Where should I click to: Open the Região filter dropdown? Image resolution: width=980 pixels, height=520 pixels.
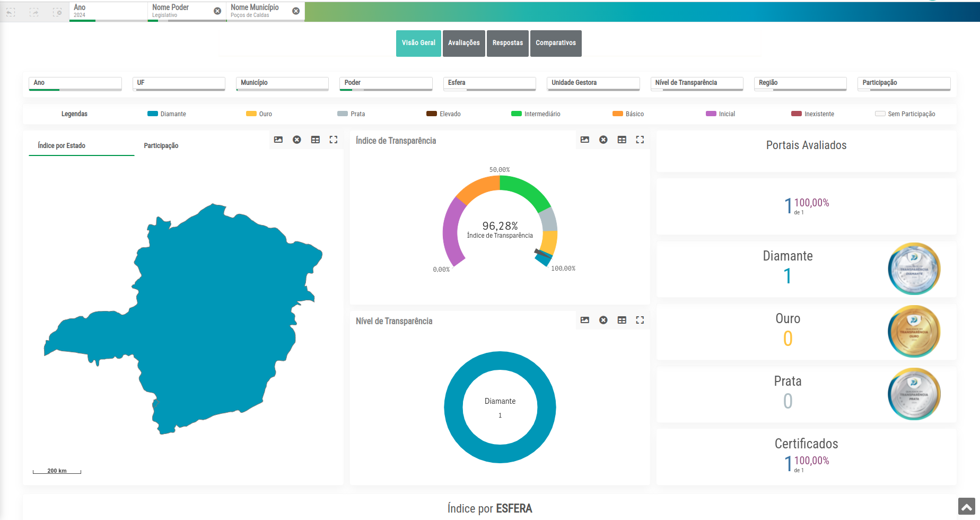coord(800,83)
